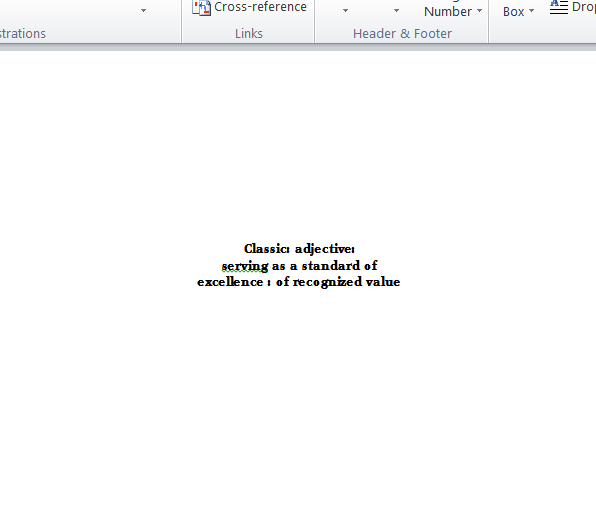The height and width of the screenshot is (512, 596).
Task: Click the "Header & Footer" group label
Action: [x=402, y=33]
